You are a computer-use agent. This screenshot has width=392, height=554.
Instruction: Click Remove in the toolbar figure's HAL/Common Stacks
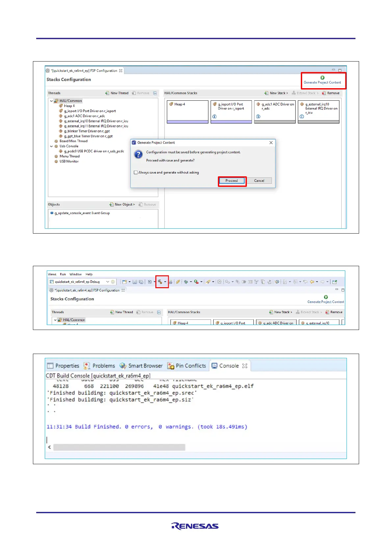click(x=334, y=312)
